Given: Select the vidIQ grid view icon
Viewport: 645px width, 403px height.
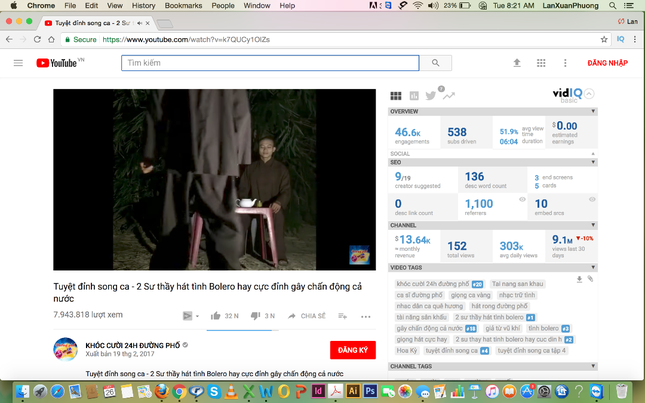Looking at the screenshot, I should [x=396, y=97].
